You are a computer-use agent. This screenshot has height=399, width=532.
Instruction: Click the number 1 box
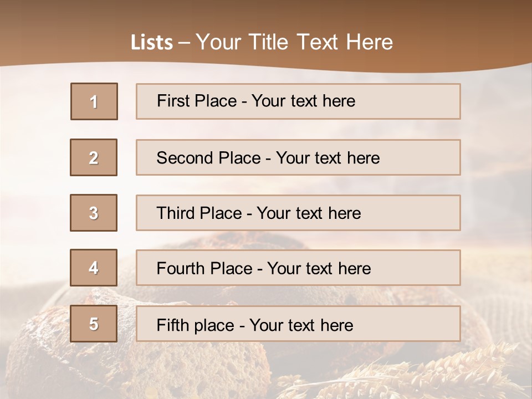(94, 101)
